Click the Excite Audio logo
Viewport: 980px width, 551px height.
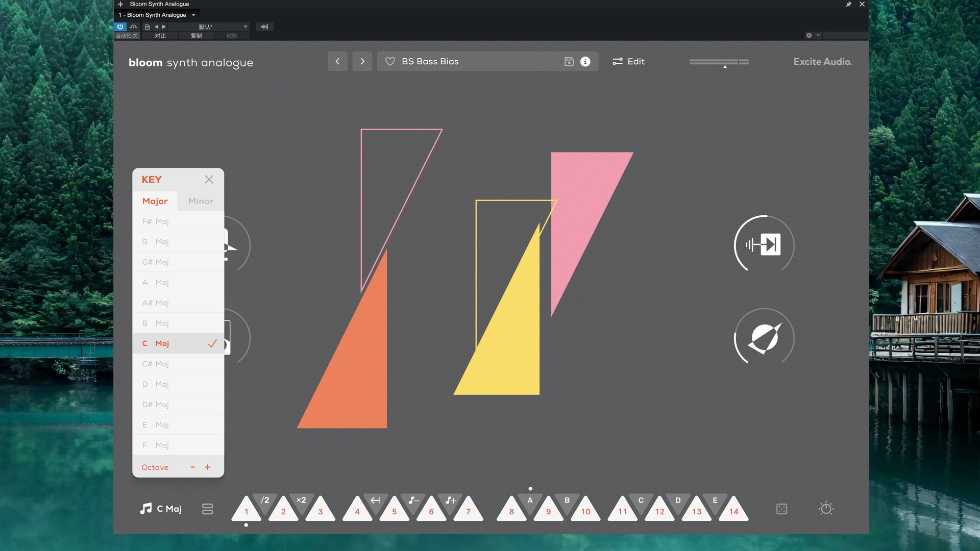822,62
